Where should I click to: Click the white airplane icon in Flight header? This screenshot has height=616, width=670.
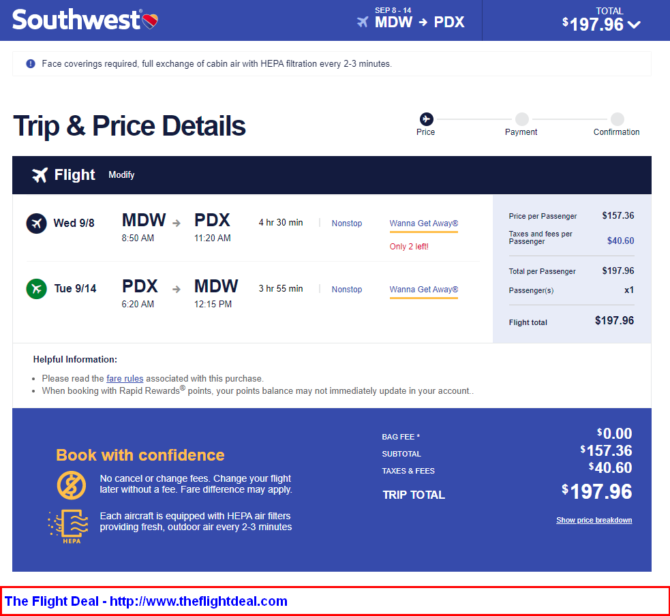click(x=40, y=175)
